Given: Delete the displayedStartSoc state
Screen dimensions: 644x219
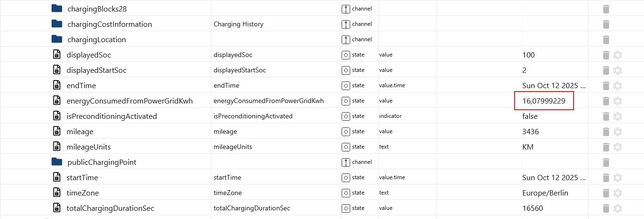Looking at the screenshot, I should click(606, 70).
